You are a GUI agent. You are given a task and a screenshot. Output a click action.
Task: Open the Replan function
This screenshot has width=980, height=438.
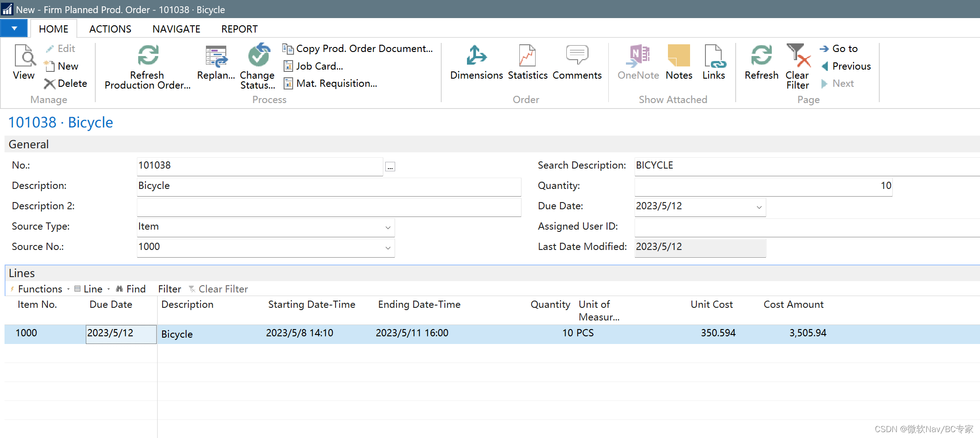[x=216, y=63]
